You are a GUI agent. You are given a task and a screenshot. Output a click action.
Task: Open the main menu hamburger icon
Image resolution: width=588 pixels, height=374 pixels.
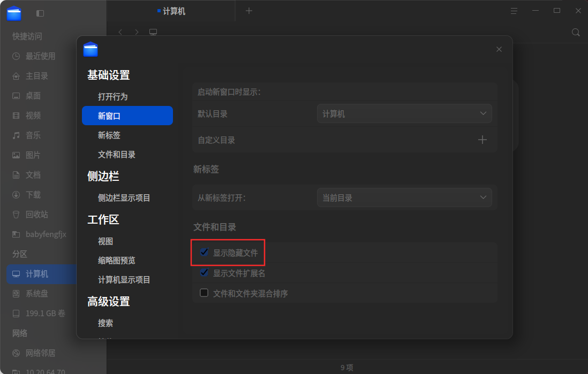514,11
